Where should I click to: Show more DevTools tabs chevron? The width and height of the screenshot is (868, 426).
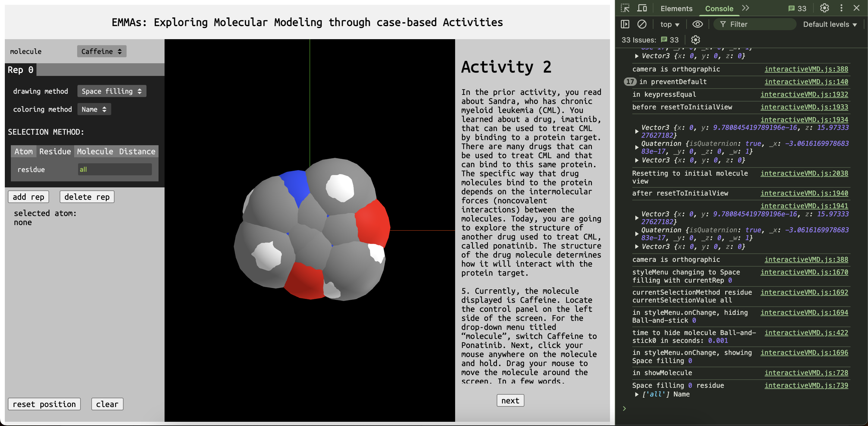point(746,8)
